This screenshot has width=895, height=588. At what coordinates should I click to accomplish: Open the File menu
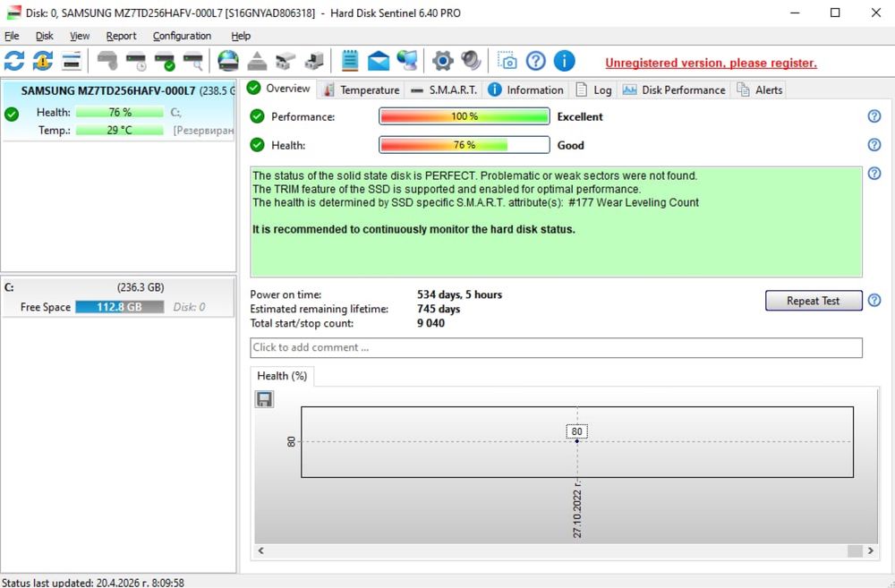click(x=12, y=36)
